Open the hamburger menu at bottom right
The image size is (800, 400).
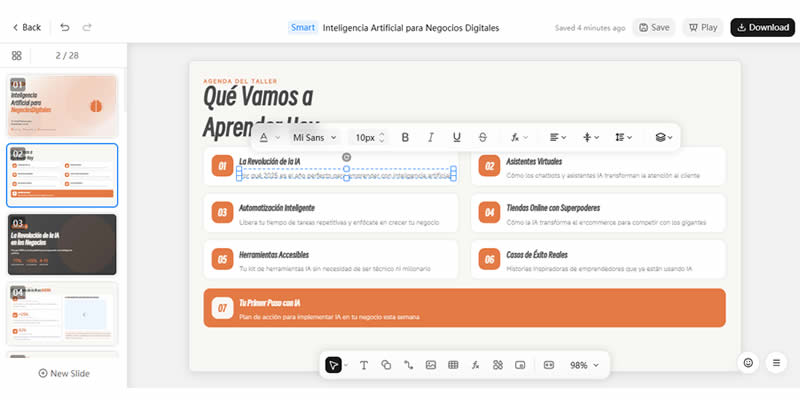776,362
